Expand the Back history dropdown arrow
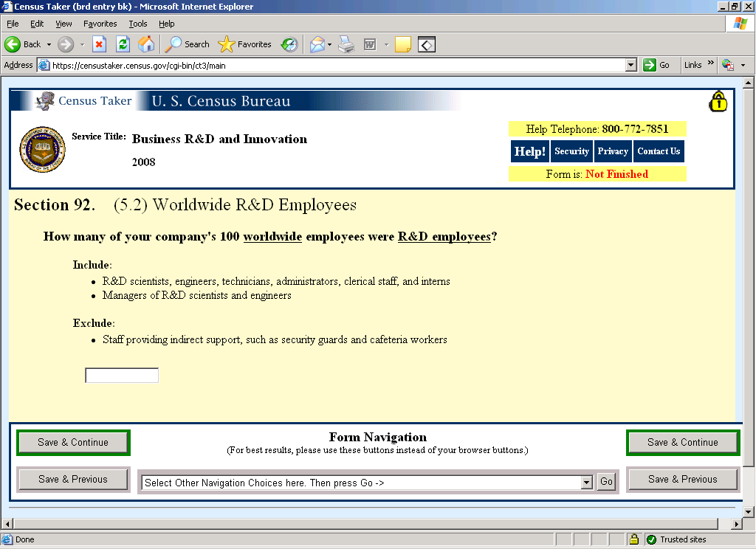 point(49,44)
